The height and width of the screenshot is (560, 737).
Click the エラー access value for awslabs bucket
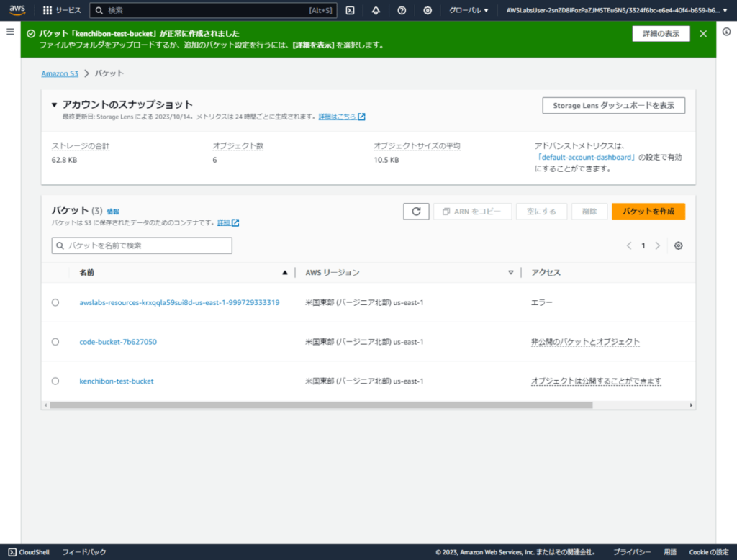pyautogui.click(x=541, y=302)
